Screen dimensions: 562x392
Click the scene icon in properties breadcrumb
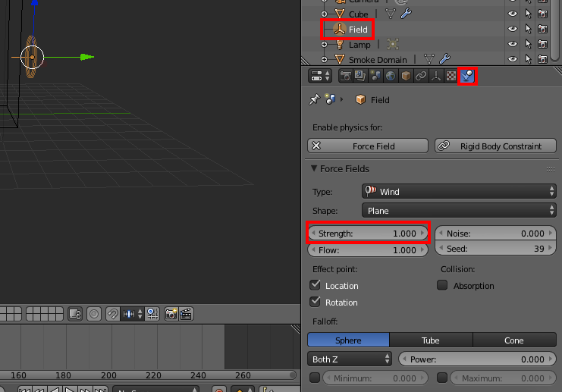tap(330, 99)
